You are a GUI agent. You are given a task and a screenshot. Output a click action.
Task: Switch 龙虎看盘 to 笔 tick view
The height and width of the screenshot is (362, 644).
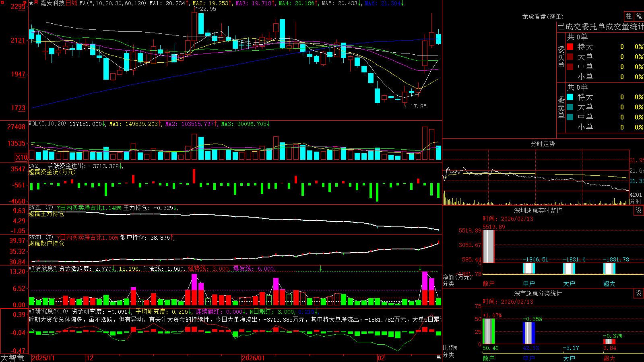639,16
